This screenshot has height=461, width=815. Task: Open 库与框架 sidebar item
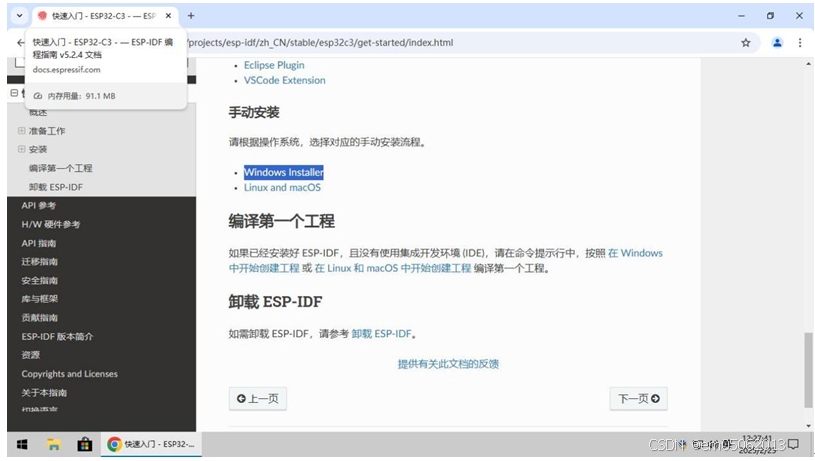40,299
